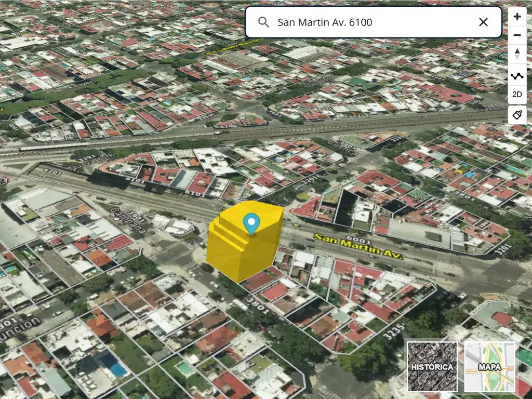Click the San Martin Av. street label
The image size is (532, 399).
coord(358,247)
